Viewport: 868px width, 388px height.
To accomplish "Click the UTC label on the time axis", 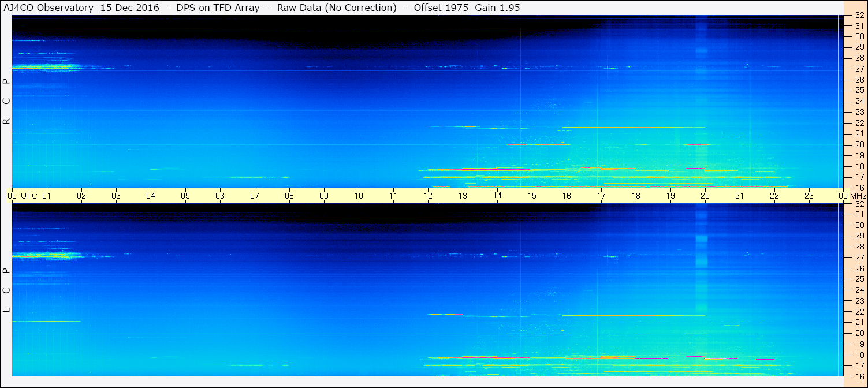I will coord(29,196).
